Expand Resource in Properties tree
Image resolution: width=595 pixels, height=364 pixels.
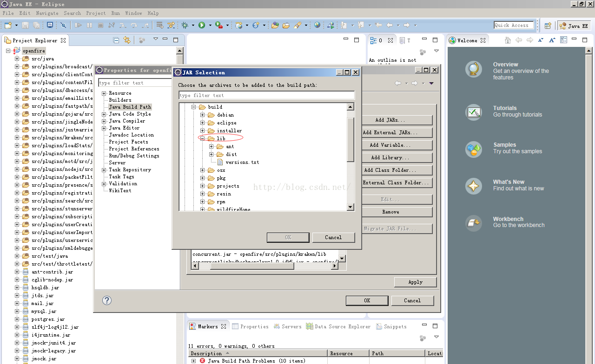click(x=104, y=93)
